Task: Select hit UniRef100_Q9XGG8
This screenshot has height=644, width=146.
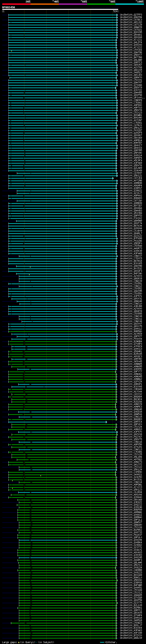Action: pyautogui.click(x=131, y=37)
